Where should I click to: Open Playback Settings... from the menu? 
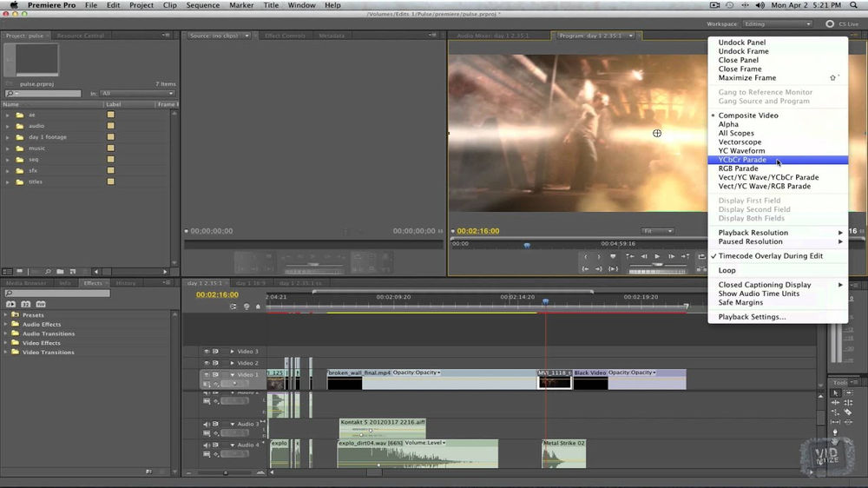752,317
